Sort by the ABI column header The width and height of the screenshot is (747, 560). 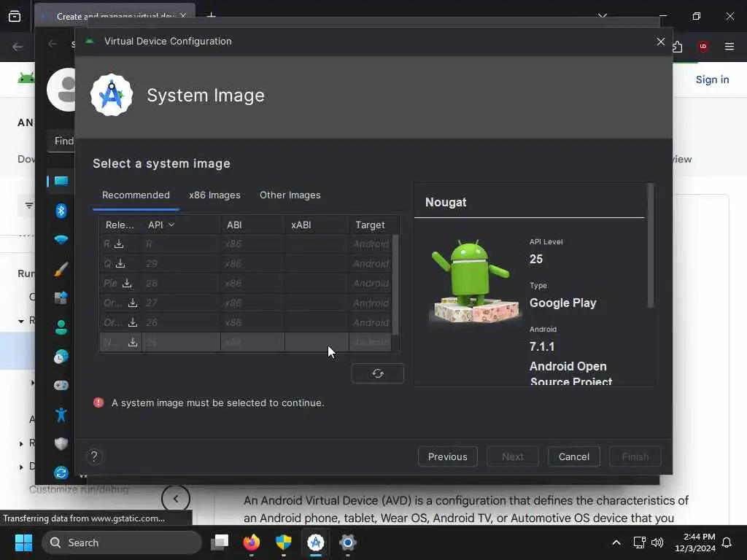(x=252, y=225)
